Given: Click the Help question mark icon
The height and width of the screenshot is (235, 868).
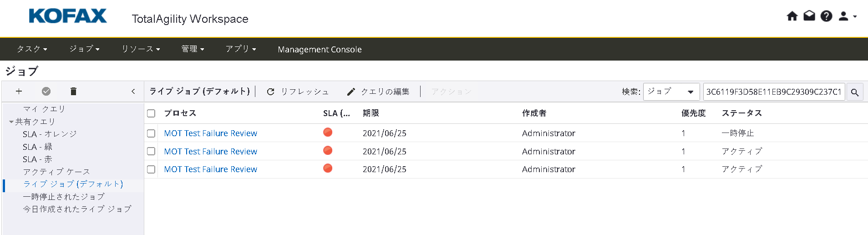Looking at the screenshot, I should pos(826,16).
